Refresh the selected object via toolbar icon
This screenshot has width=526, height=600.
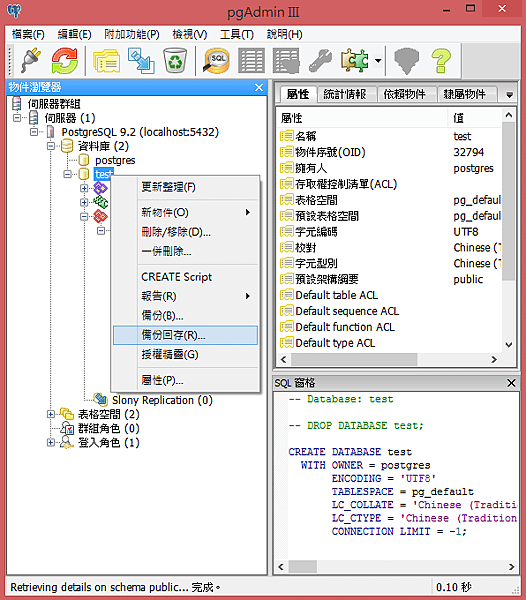(x=65, y=60)
